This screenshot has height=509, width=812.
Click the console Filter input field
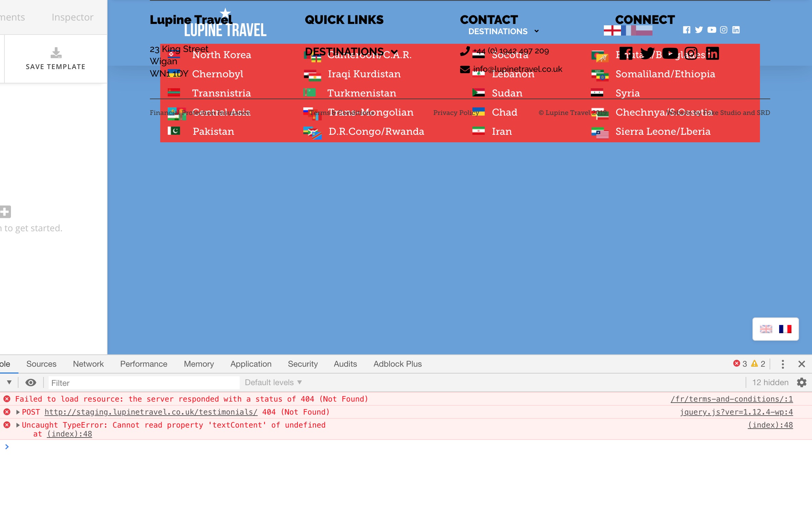(x=144, y=383)
